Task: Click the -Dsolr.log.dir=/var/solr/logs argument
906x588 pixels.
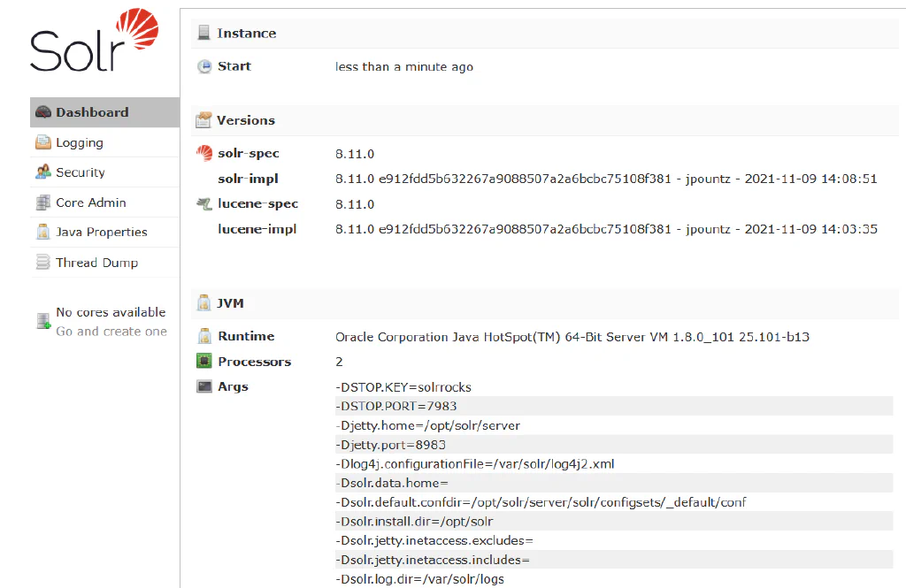Action: coord(419,579)
